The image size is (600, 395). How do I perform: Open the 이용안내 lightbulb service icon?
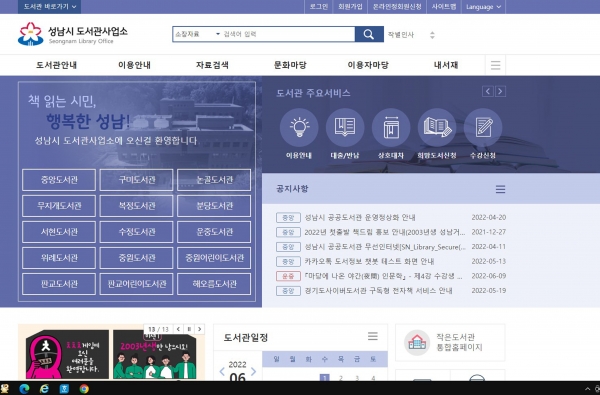[299, 127]
